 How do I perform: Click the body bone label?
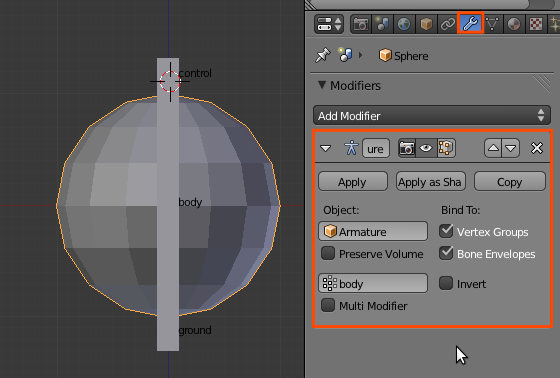coord(190,202)
